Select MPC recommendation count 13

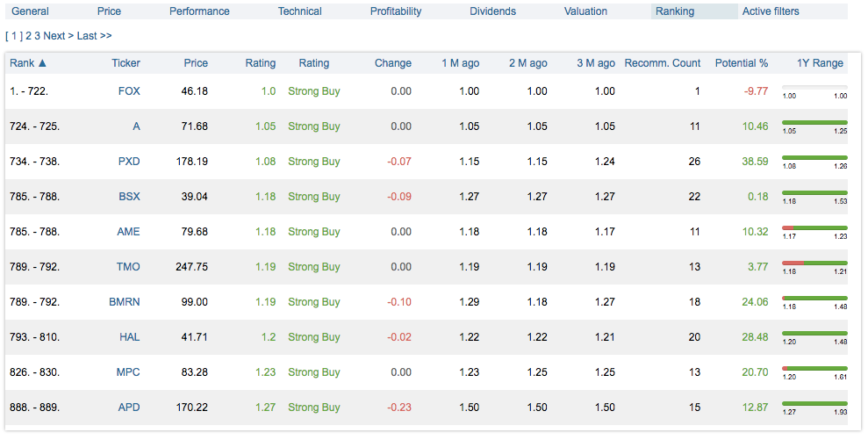[x=695, y=372]
